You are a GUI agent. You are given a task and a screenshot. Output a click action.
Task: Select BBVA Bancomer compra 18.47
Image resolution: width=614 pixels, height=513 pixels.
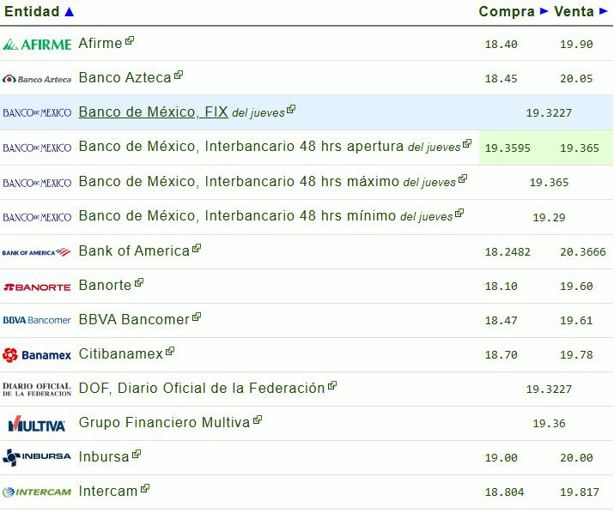pyautogui.click(x=501, y=321)
